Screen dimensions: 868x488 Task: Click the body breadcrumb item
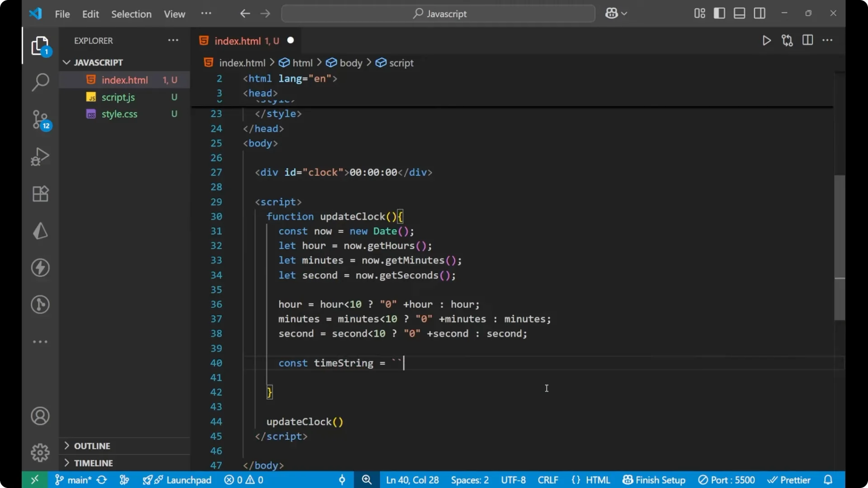pyautogui.click(x=350, y=63)
